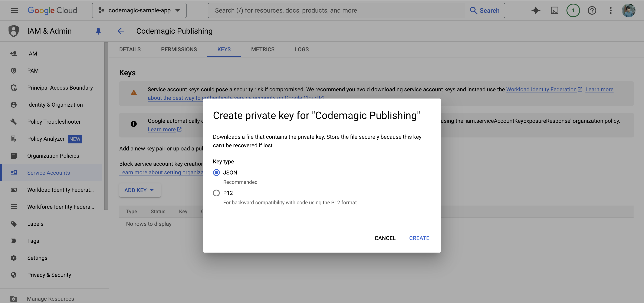644x303 pixels.
Task: Select the JSON key type radio button
Action: click(216, 172)
